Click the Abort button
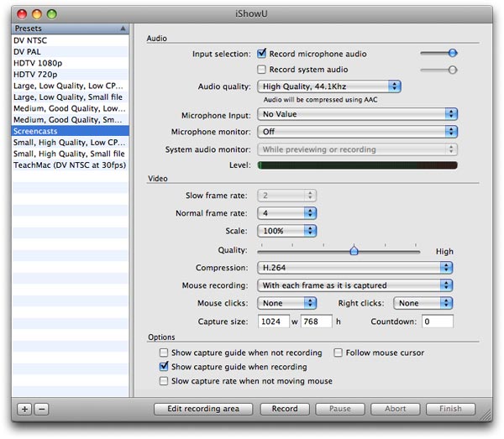Screen dimensions: 504x439 pos(396,409)
